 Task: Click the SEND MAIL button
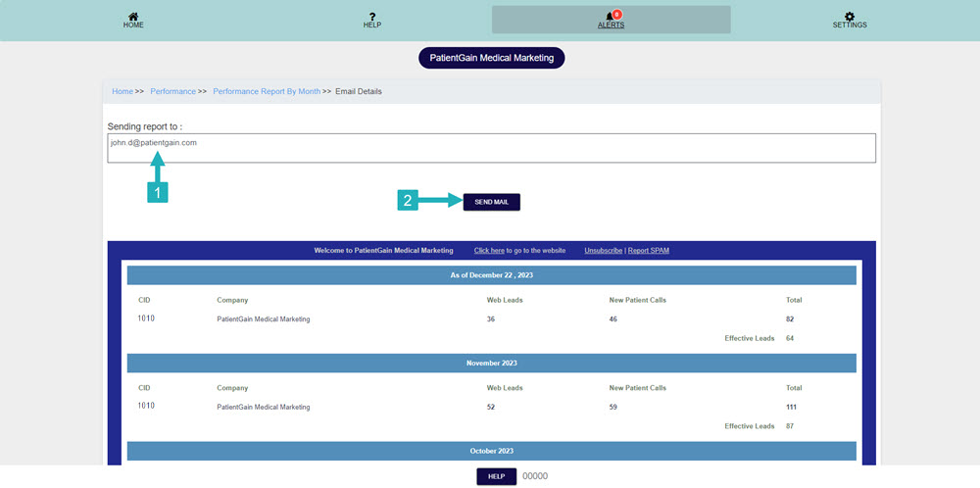(491, 202)
